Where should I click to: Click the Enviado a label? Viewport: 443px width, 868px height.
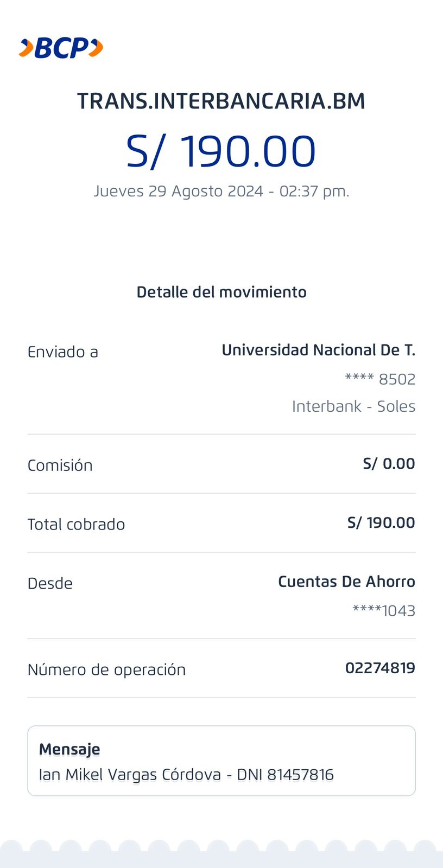point(63,352)
